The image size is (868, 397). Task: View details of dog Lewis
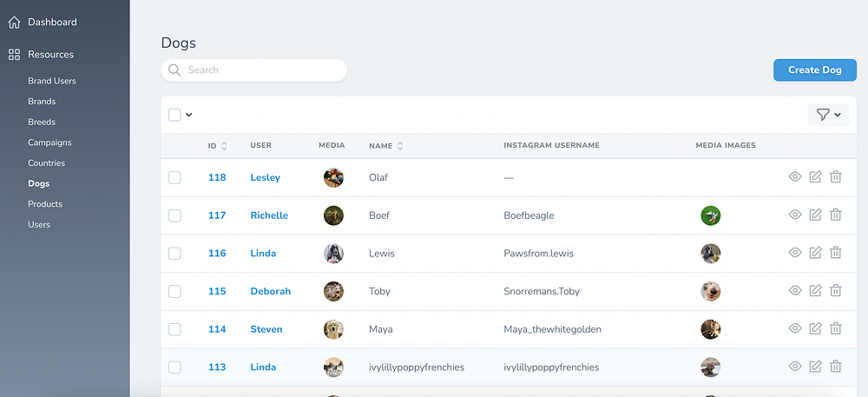[x=794, y=253]
